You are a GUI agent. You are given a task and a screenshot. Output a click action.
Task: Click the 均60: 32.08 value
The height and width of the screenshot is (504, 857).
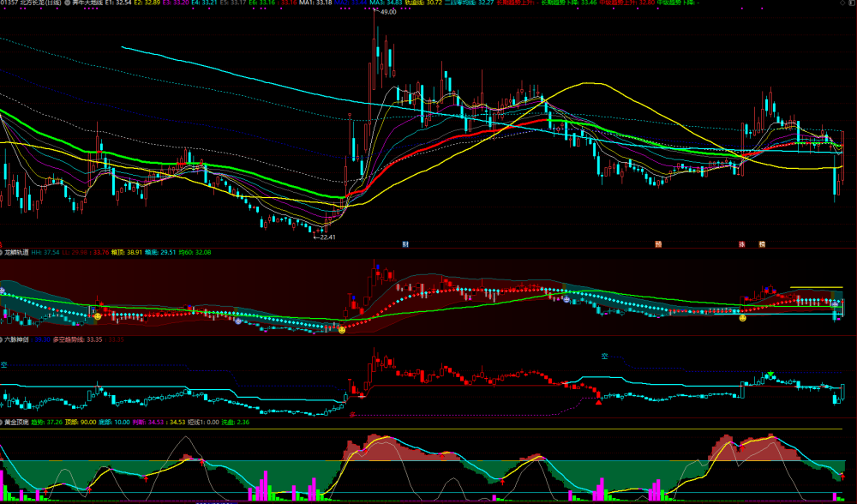tap(195, 253)
